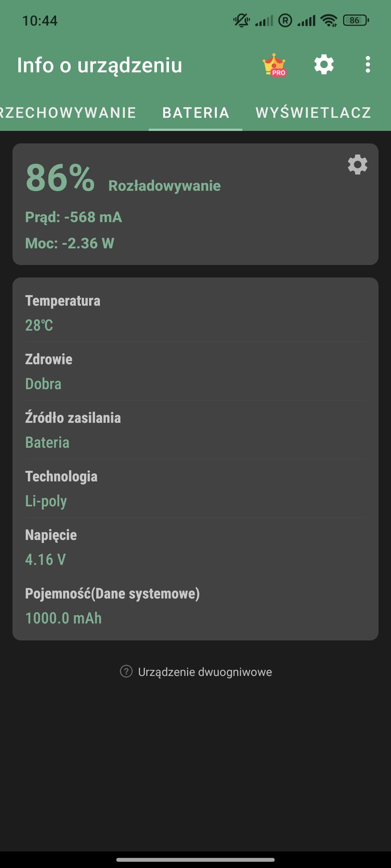Tap the Napięcie 4.16 V row
391x868 pixels.
point(195,547)
